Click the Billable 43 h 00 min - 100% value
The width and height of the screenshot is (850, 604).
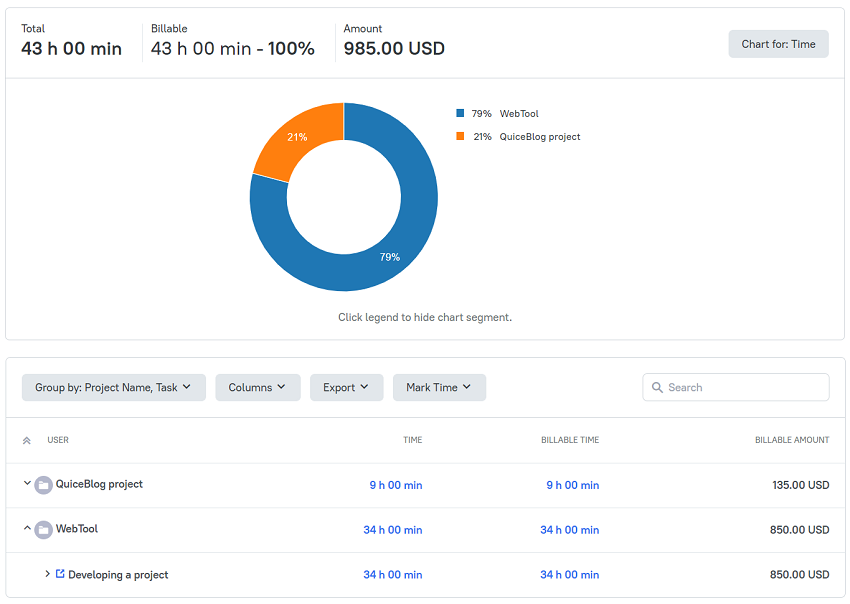pyautogui.click(x=233, y=48)
